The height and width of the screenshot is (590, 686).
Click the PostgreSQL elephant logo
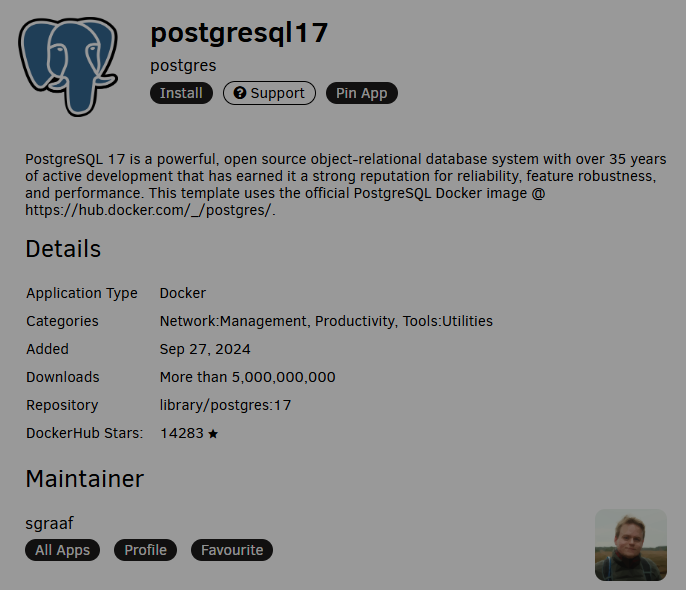point(68,66)
